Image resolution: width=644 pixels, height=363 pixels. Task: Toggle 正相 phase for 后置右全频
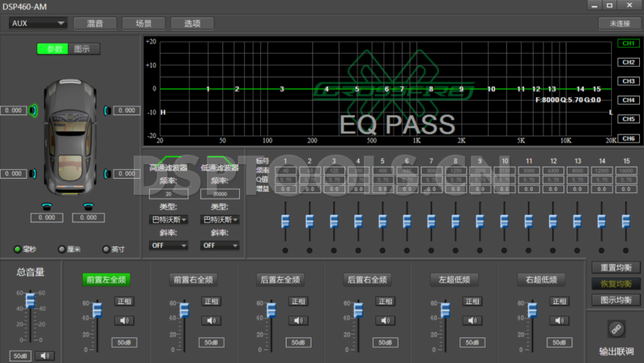click(x=386, y=301)
